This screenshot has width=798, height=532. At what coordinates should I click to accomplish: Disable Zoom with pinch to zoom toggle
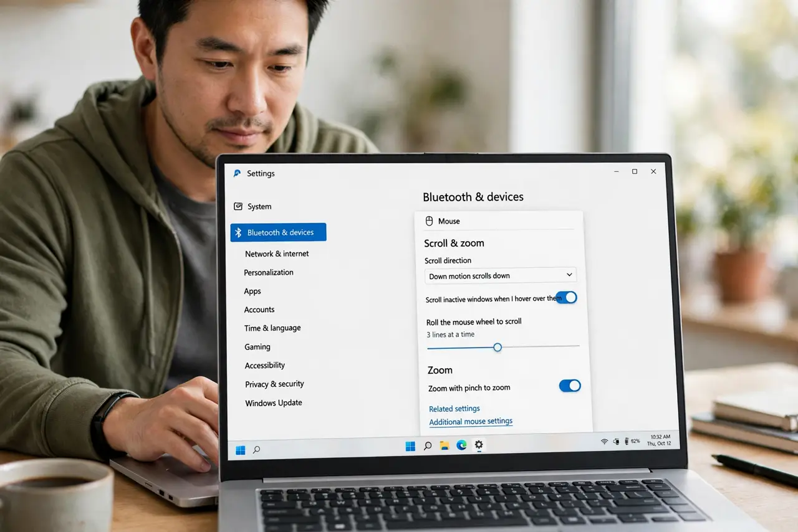(570, 386)
